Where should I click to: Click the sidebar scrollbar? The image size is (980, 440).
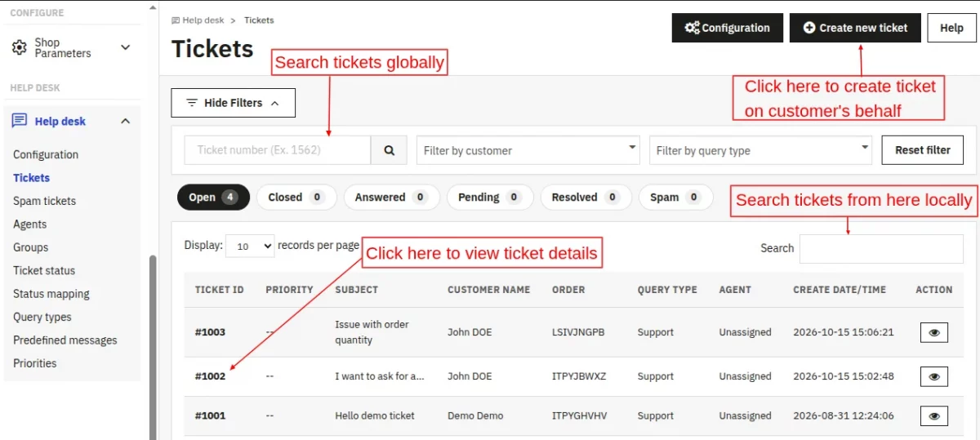click(x=152, y=347)
